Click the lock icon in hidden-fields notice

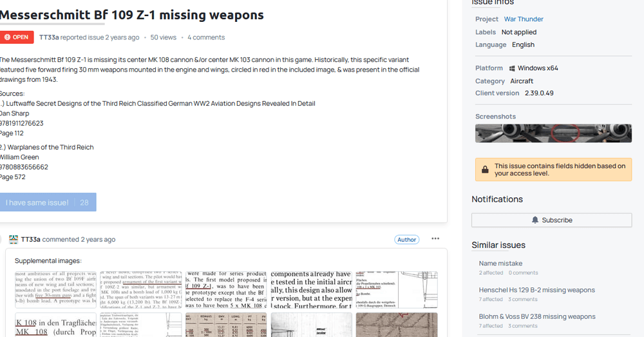point(485,169)
